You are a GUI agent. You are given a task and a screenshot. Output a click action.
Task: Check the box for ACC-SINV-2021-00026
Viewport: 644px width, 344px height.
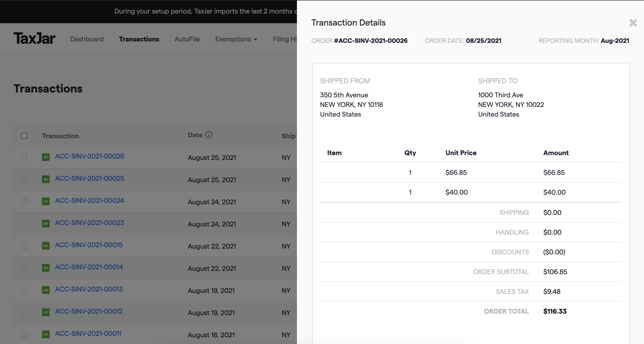(x=24, y=157)
